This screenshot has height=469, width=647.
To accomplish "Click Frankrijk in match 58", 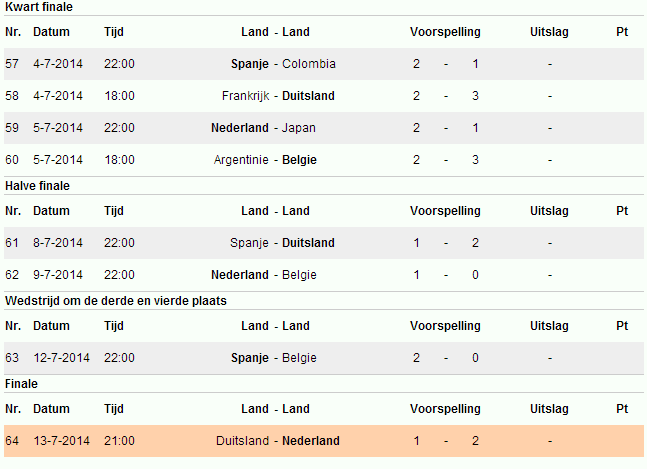I will (246, 96).
